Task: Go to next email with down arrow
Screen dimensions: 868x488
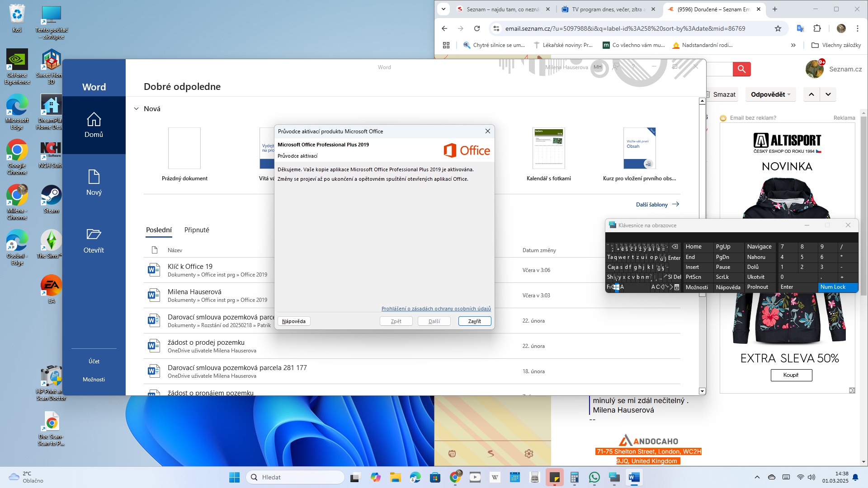Action: click(x=828, y=94)
